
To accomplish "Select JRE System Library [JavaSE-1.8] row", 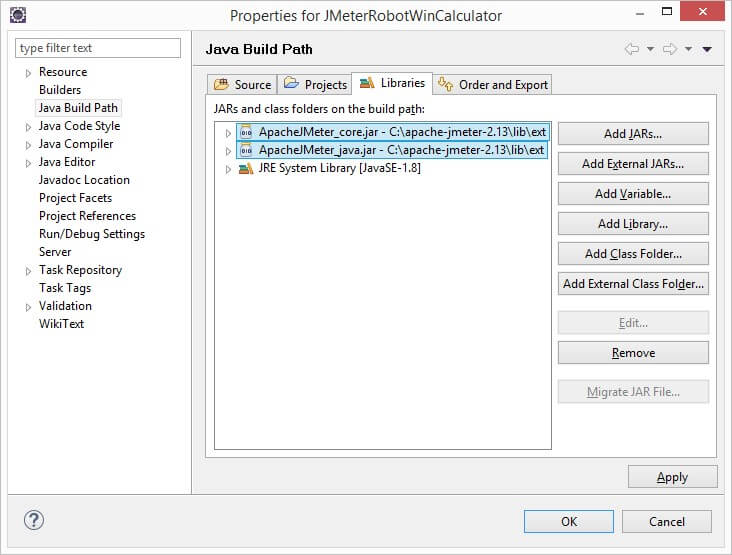I will coord(339,168).
